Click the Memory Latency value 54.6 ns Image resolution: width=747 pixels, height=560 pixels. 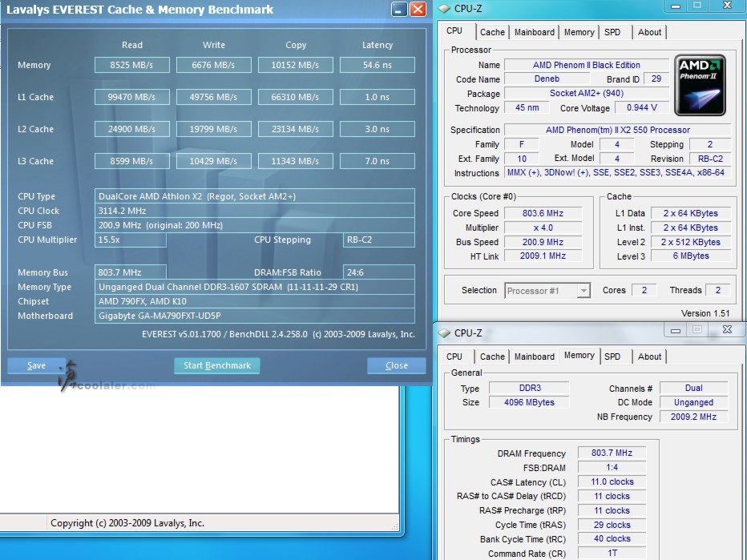pyautogui.click(x=378, y=65)
